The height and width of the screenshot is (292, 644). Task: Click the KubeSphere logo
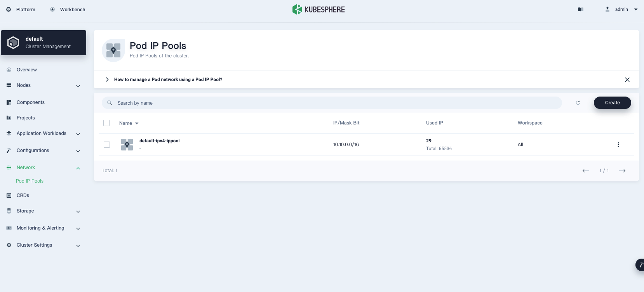(x=319, y=9)
